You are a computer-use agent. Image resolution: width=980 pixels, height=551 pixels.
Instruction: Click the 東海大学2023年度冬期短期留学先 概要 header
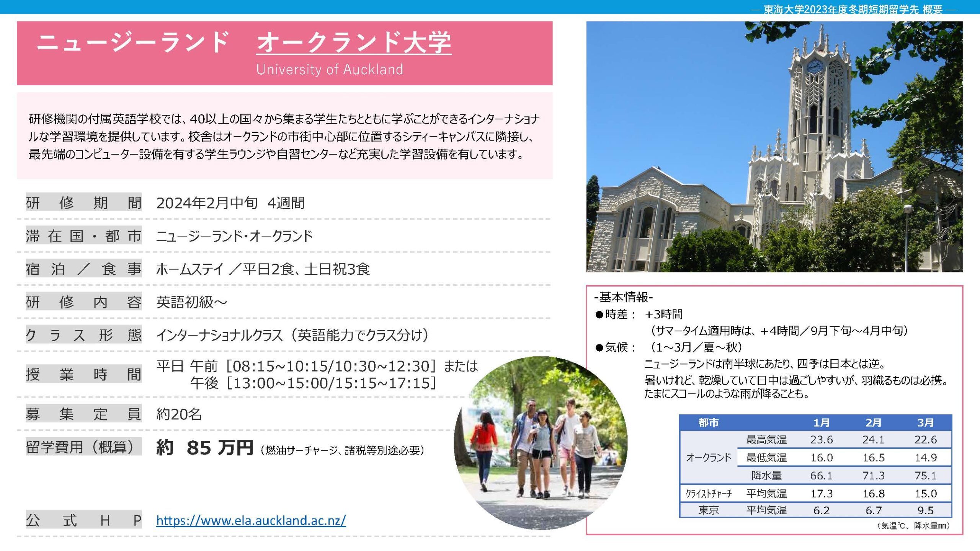853,9
